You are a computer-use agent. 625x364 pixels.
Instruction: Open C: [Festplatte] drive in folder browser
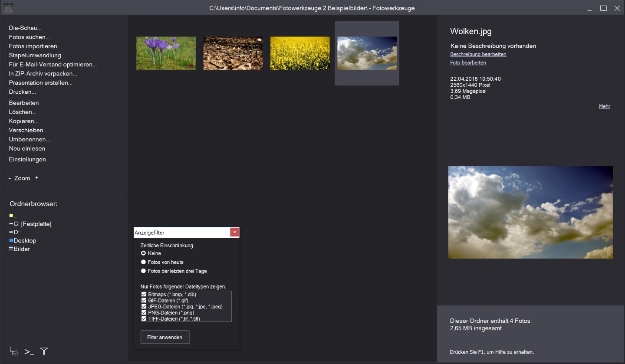[32, 224]
